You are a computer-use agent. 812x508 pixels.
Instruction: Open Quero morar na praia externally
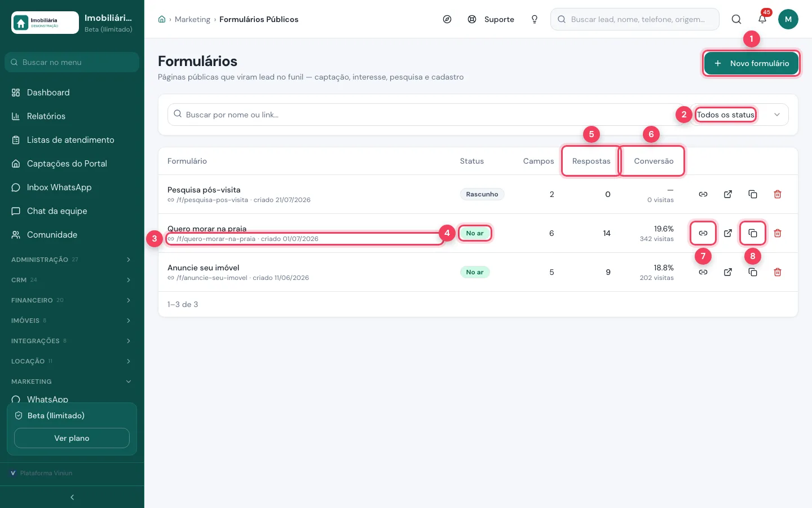point(728,233)
